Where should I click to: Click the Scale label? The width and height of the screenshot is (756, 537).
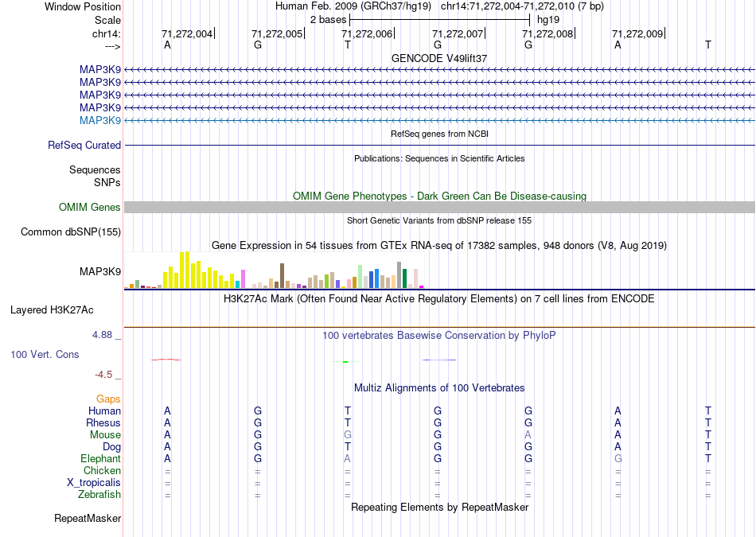tap(108, 20)
